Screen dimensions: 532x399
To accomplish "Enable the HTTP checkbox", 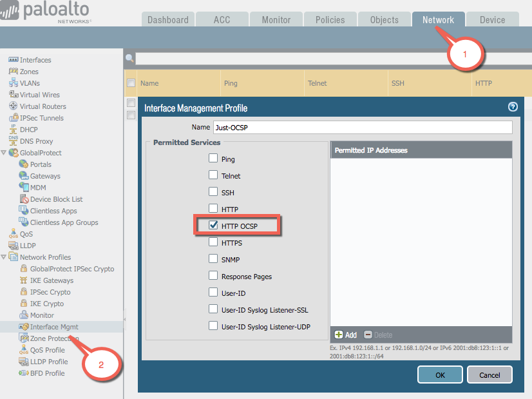I will 213,208.
